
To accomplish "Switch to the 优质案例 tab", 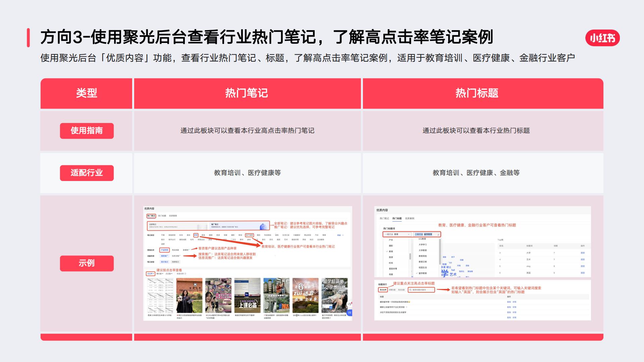I will click(x=173, y=216).
